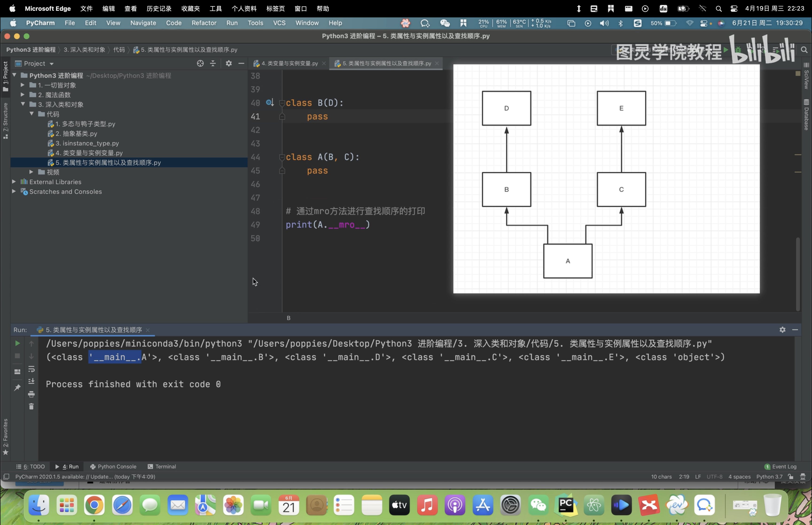This screenshot has width=812, height=525.
Task: Click the read-only lock icon in status bar
Action: [791, 477]
